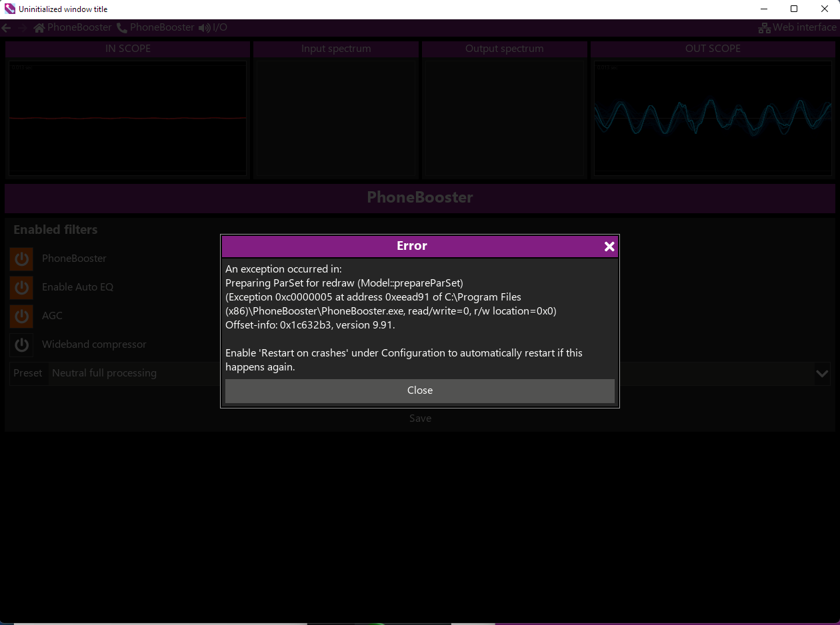This screenshot has width=840, height=625.
Task: Close the Error dialog with the X icon
Action: click(609, 247)
